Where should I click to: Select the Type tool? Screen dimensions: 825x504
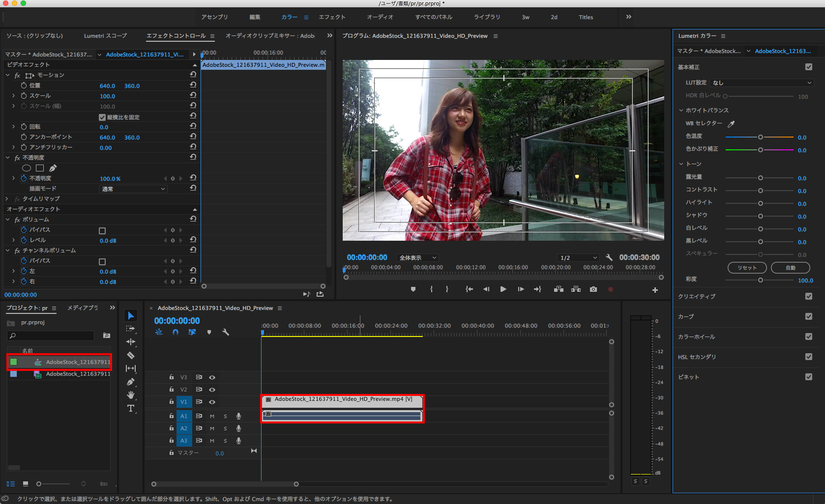tap(131, 408)
